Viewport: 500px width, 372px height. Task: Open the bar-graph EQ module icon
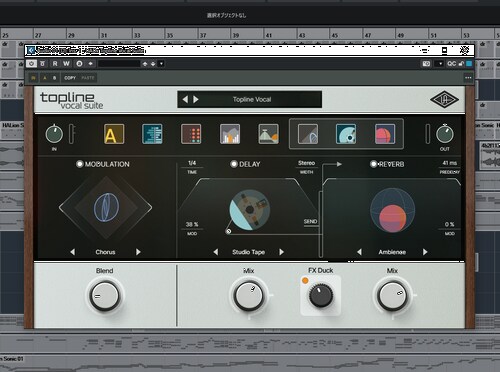(x=230, y=134)
